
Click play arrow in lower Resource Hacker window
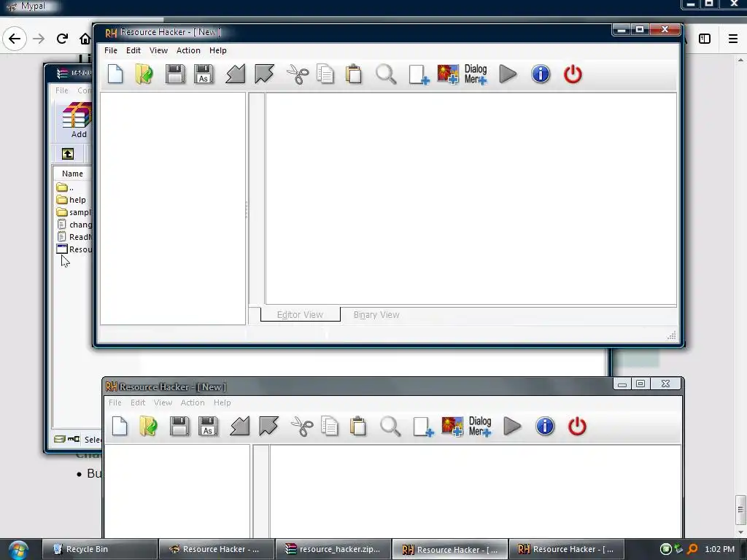(512, 426)
